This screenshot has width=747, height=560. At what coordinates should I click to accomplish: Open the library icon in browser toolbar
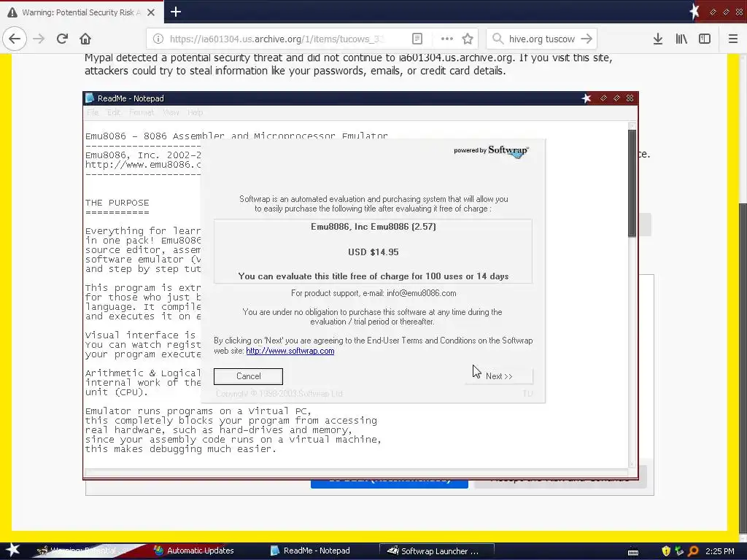click(x=681, y=39)
